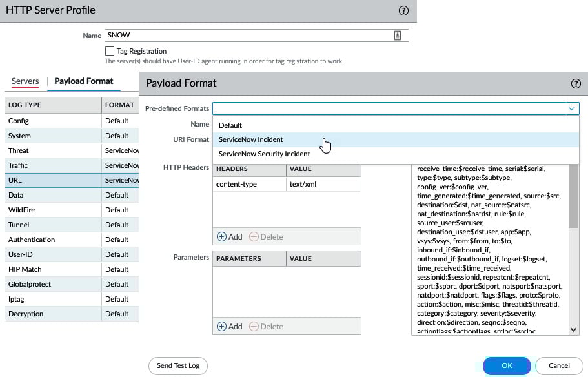
Task: Click the FORMAT column header
Action: pyautogui.click(x=120, y=105)
